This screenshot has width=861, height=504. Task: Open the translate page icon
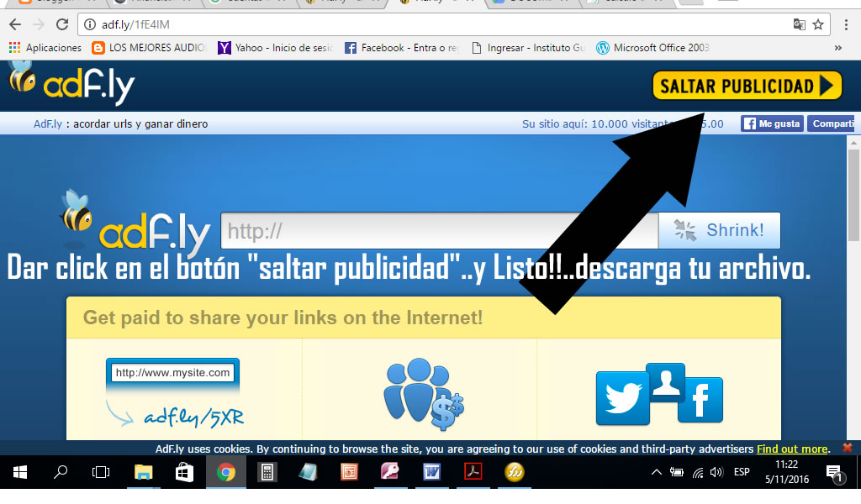(x=799, y=24)
